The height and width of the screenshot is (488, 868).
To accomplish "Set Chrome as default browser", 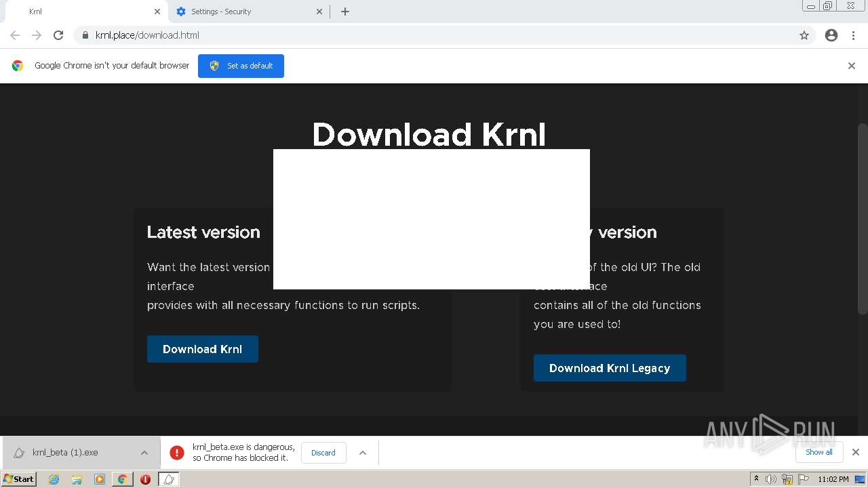I will tap(241, 66).
